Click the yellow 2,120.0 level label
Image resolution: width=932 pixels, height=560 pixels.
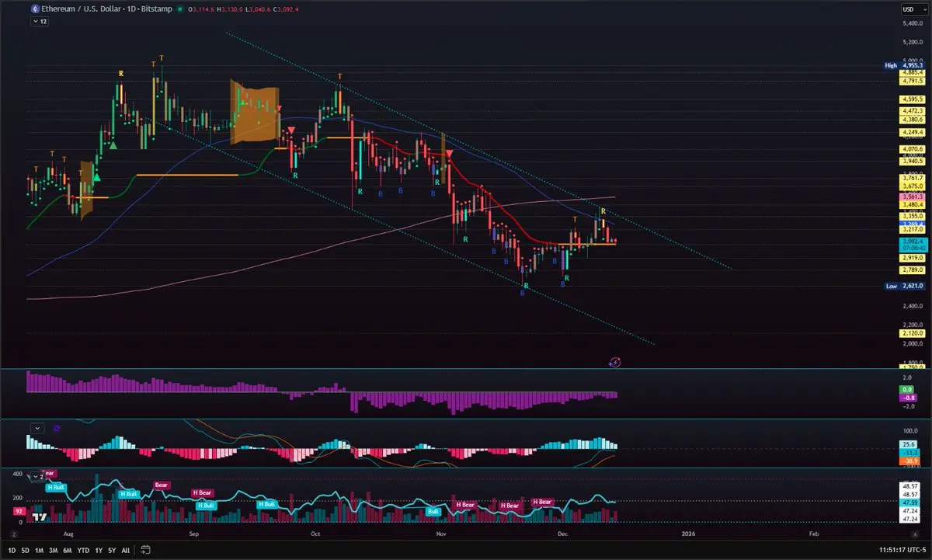911,332
